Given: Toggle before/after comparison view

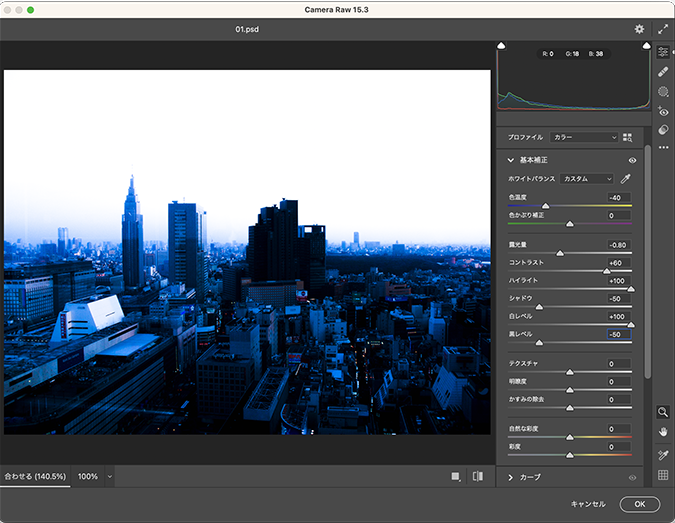Looking at the screenshot, I should pyautogui.click(x=478, y=477).
